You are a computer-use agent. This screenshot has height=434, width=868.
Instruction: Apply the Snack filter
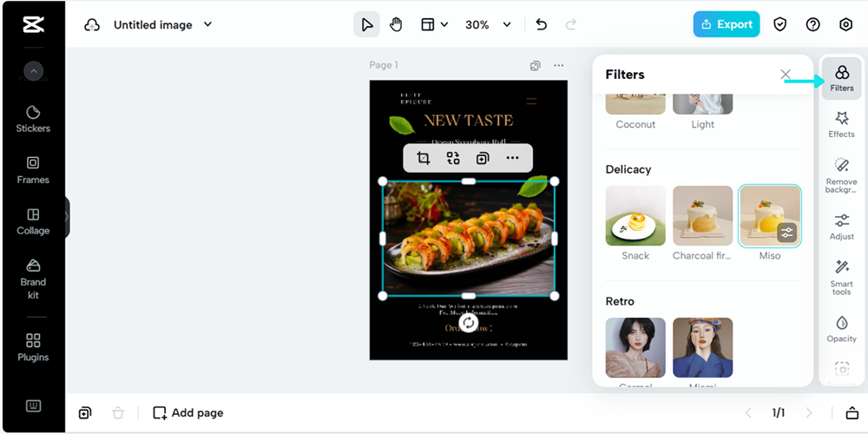635,216
